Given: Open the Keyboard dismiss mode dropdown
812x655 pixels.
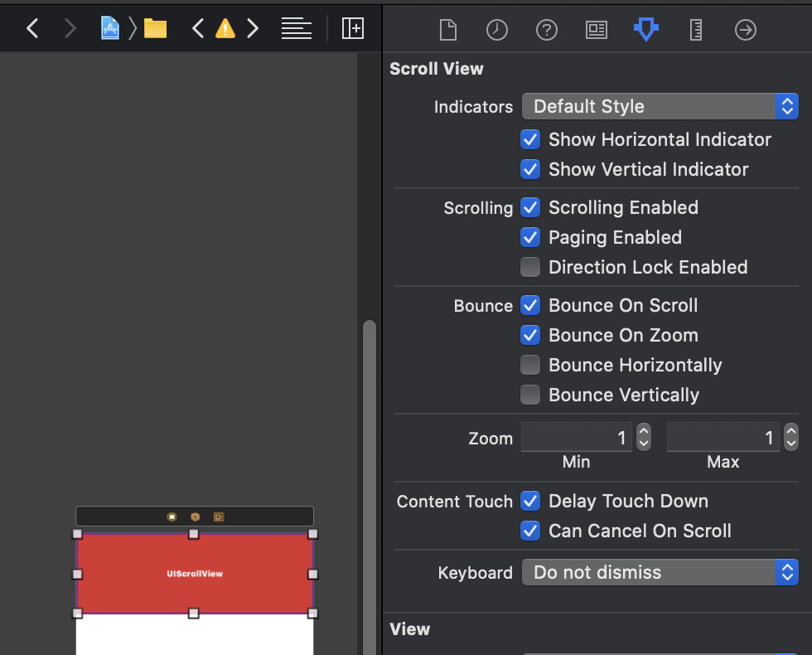Looking at the screenshot, I should click(659, 572).
